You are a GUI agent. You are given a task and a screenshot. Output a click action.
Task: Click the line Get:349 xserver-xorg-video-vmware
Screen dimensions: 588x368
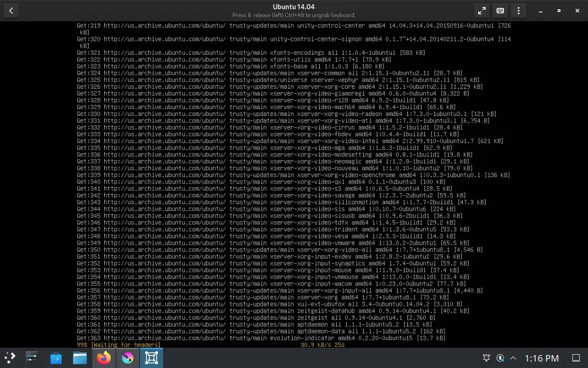point(273,243)
